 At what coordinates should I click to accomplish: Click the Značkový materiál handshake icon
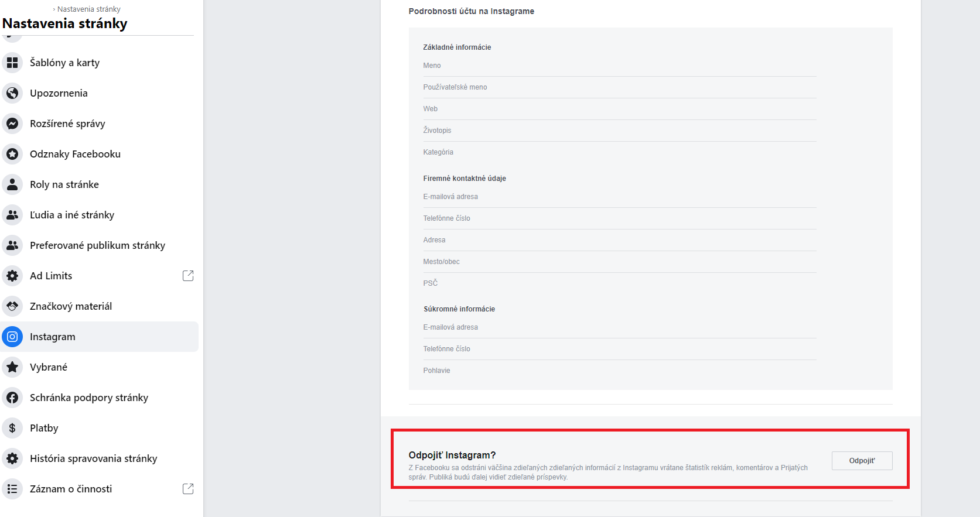click(x=12, y=306)
